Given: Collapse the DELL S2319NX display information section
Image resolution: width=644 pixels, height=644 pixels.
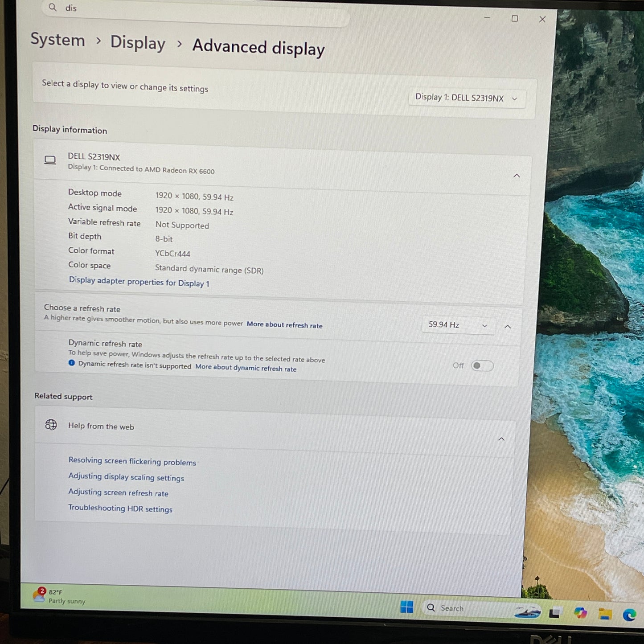Looking at the screenshot, I should pyautogui.click(x=517, y=176).
